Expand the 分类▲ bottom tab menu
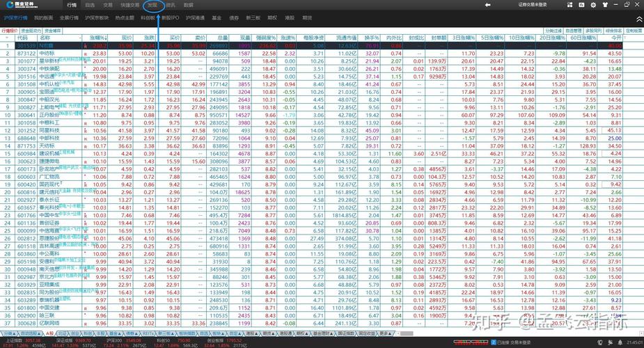 pos(8,333)
